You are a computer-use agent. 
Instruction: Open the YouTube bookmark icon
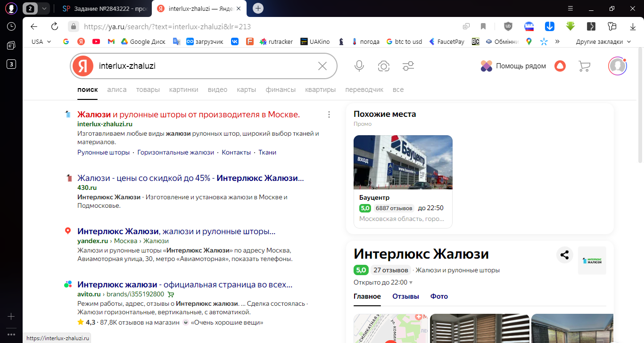(96, 41)
